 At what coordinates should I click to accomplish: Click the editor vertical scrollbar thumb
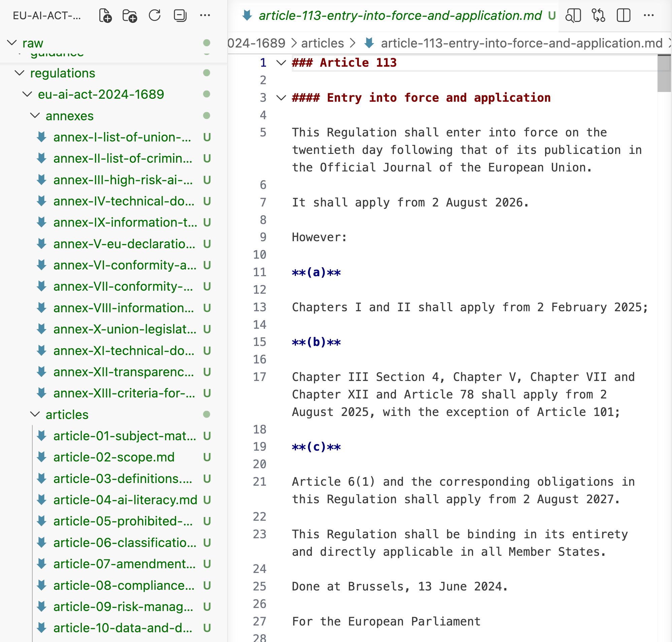tap(664, 73)
